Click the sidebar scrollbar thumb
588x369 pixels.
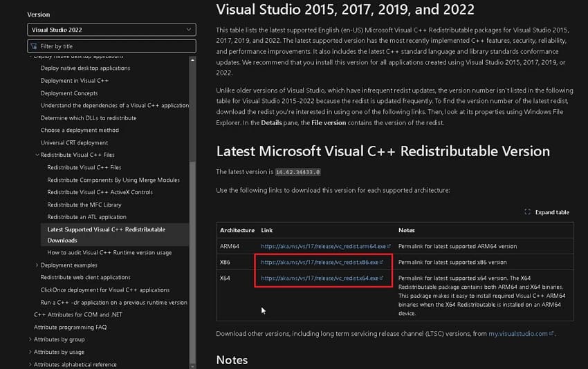pos(192,262)
